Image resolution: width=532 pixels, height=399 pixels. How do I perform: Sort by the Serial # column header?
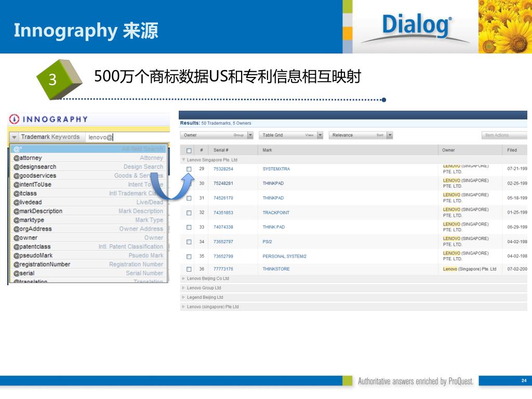[221, 150]
